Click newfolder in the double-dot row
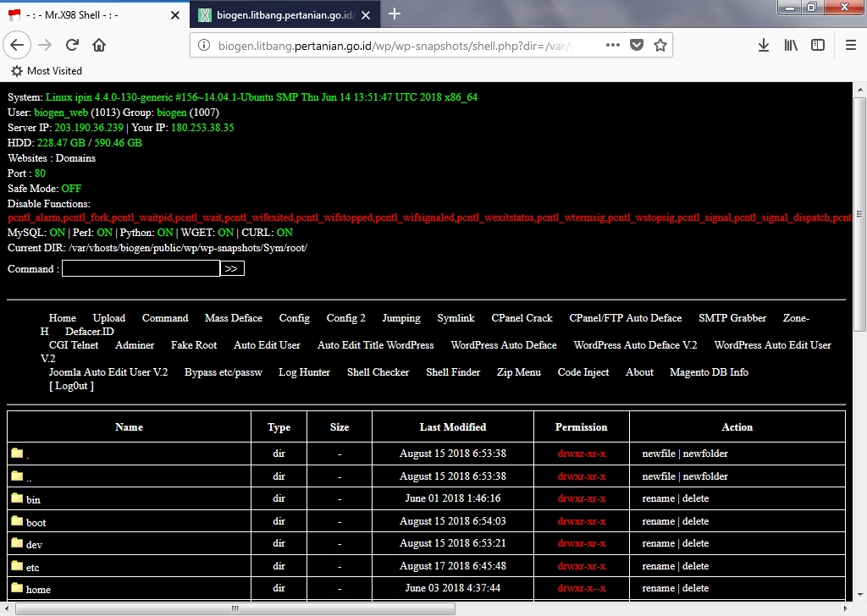The height and width of the screenshot is (616, 867). pos(705,476)
